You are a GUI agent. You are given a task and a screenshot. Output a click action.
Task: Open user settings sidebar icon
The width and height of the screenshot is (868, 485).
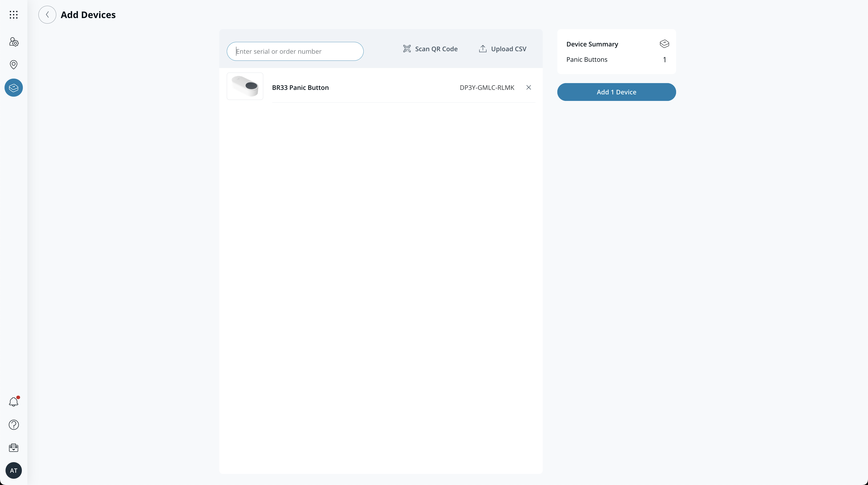[x=14, y=42]
